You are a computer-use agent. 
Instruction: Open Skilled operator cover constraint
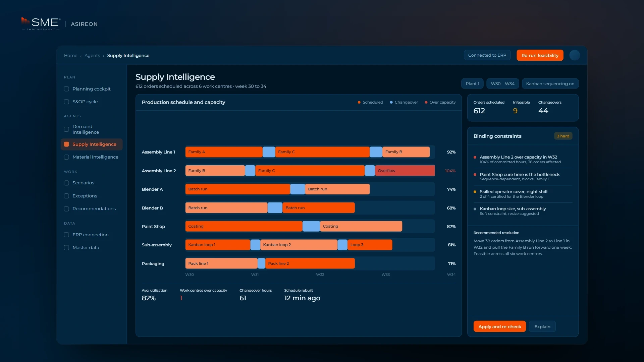point(523,194)
